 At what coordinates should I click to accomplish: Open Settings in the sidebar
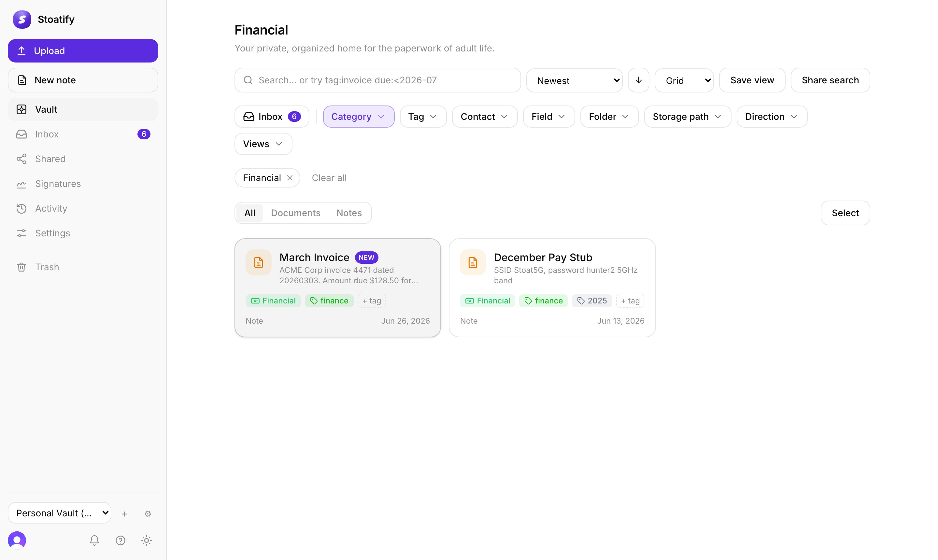[83, 233]
